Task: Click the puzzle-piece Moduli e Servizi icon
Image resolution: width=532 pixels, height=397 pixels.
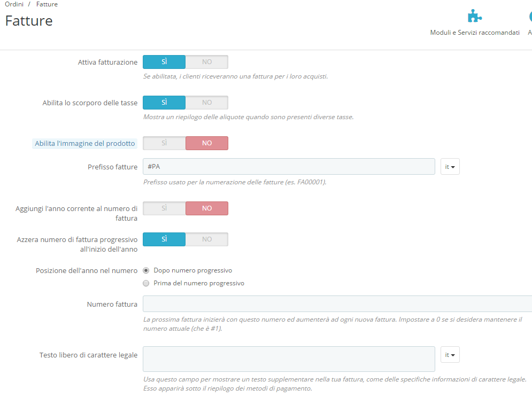Action: 475,15
